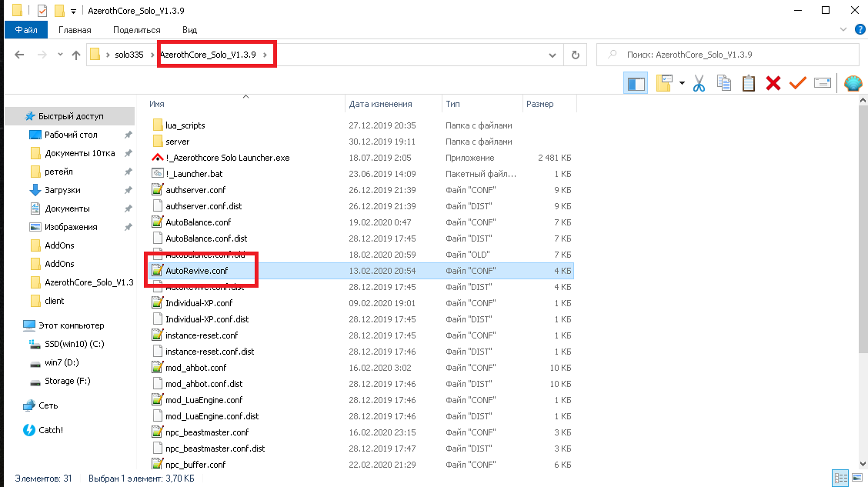Screen dimensions: 868x487
Task: Select Быстрый доступ in the navigation pane
Action: (x=70, y=116)
